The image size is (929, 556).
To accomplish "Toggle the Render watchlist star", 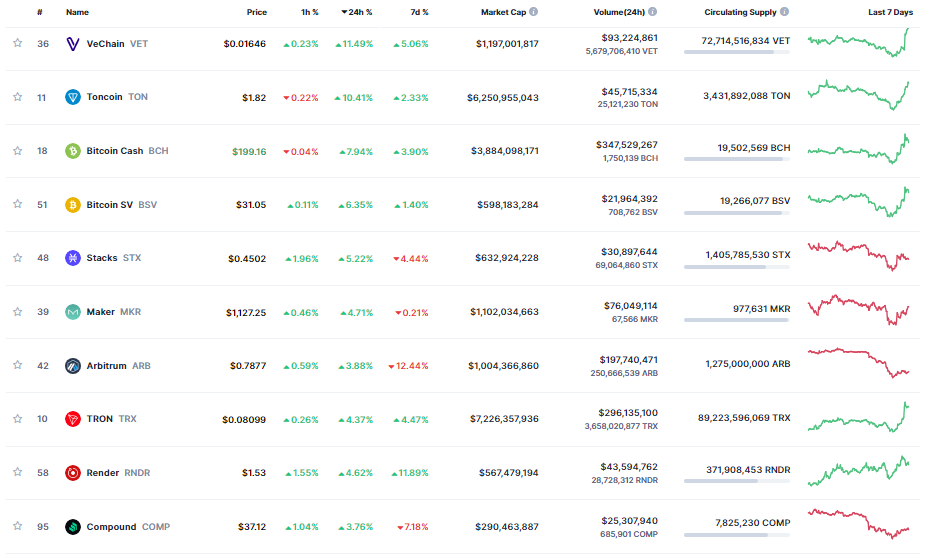I will (18, 472).
